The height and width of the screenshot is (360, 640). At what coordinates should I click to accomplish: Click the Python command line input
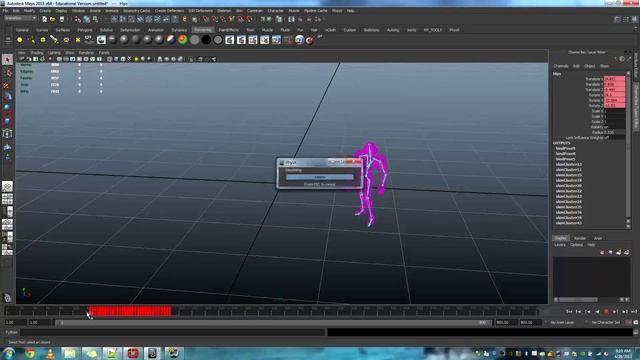point(173,332)
